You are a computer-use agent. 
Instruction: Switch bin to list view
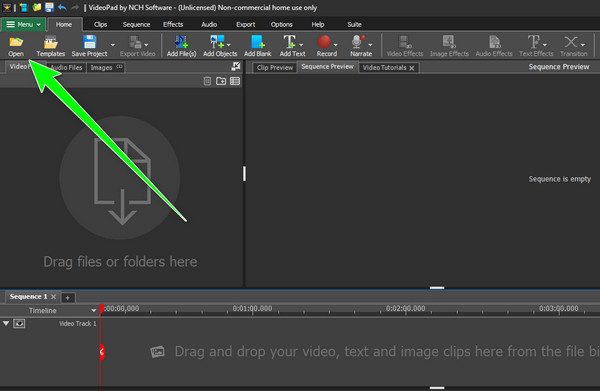(x=235, y=81)
